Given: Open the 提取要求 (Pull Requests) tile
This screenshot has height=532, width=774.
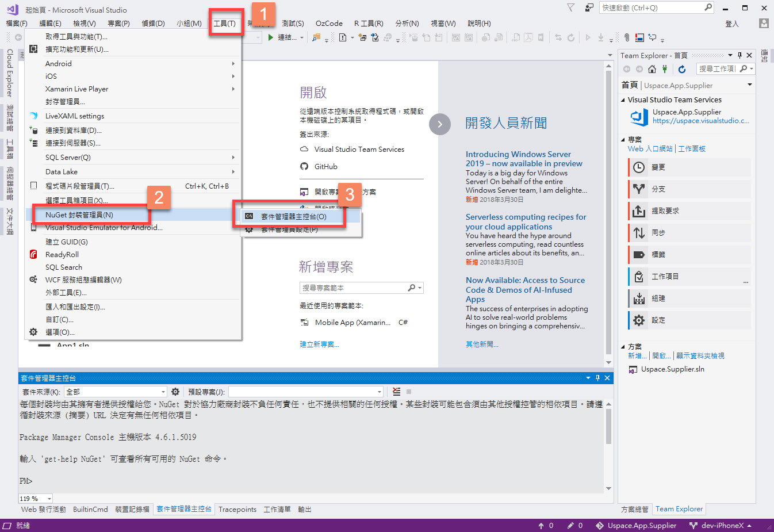Looking at the screenshot, I should pos(689,211).
